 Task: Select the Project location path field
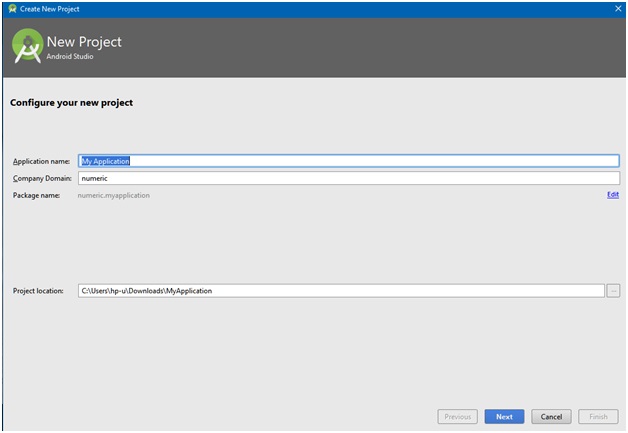(x=340, y=291)
